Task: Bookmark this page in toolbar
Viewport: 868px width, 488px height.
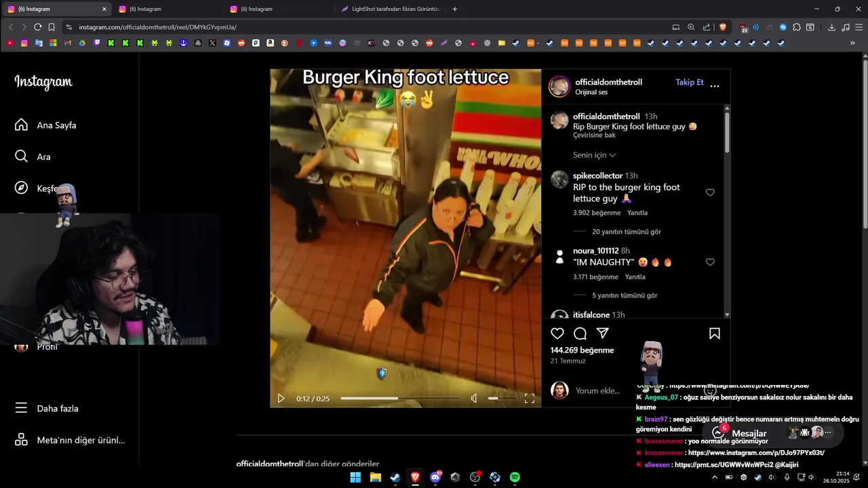Action: pos(52,27)
